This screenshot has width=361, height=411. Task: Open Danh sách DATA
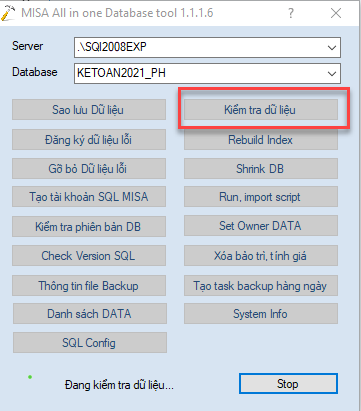pyautogui.click(x=90, y=314)
